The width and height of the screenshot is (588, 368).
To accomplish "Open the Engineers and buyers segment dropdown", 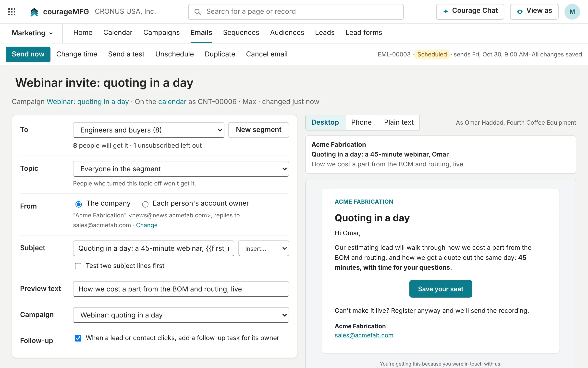I will click(x=149, y=130).
